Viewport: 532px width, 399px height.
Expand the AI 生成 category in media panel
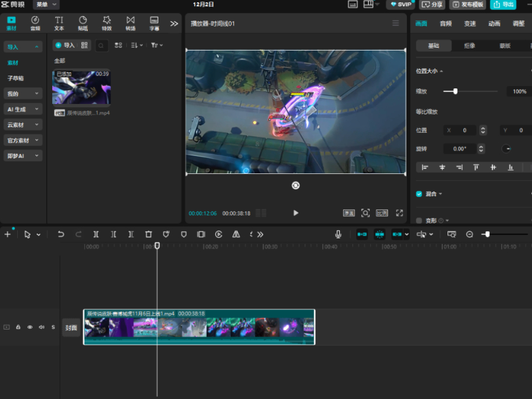[x=22, y=109]
